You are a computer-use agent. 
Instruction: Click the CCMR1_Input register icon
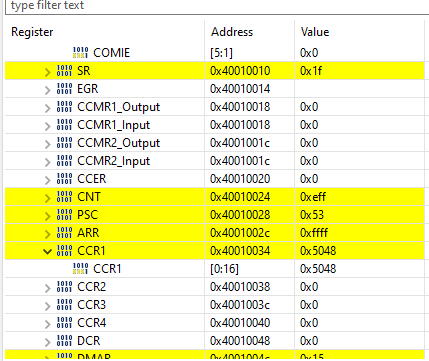(64, 125)
